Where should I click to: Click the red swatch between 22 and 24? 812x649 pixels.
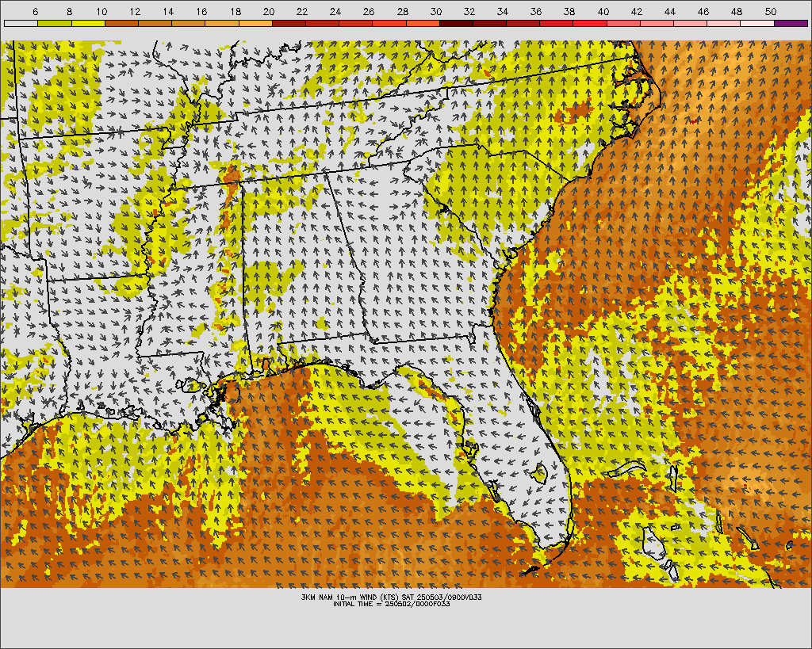pyautogui.click(x=322, y=23)
